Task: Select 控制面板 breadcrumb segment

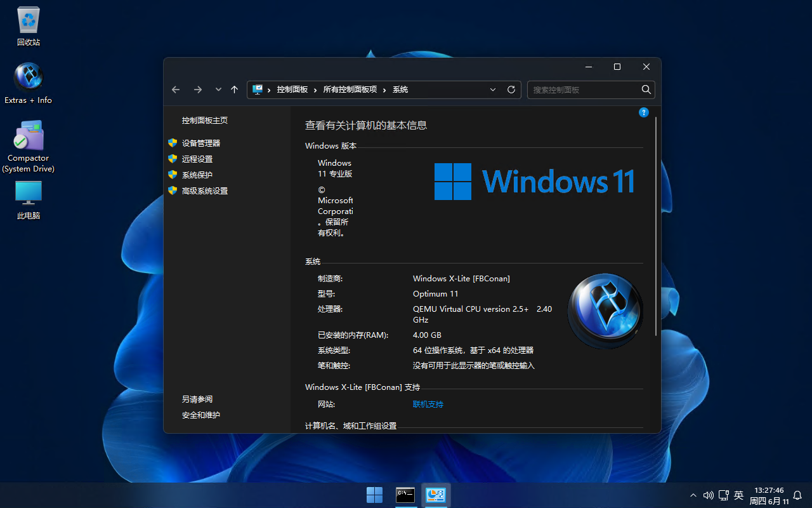Action: pyautogui.click(x=292, y=90)
